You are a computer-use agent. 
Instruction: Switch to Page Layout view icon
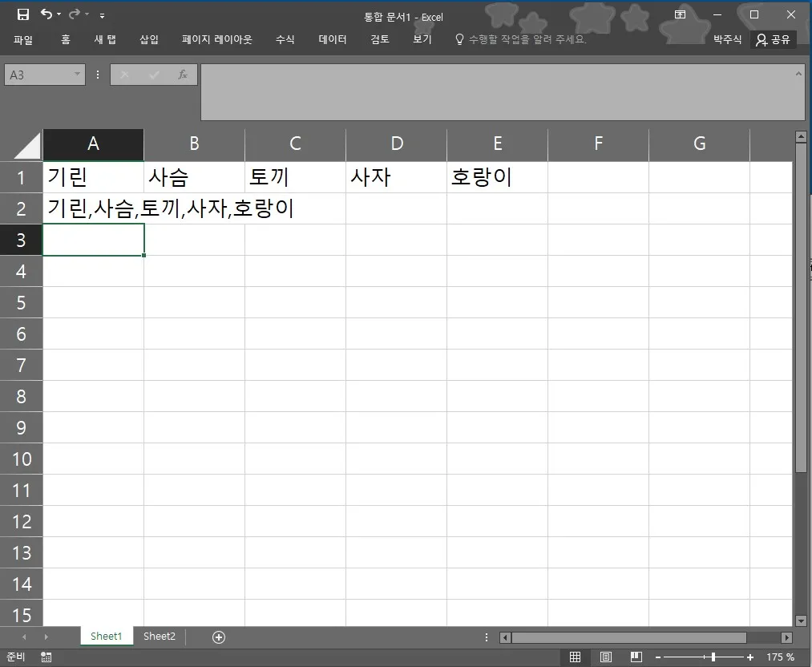[x=605, y=657]
